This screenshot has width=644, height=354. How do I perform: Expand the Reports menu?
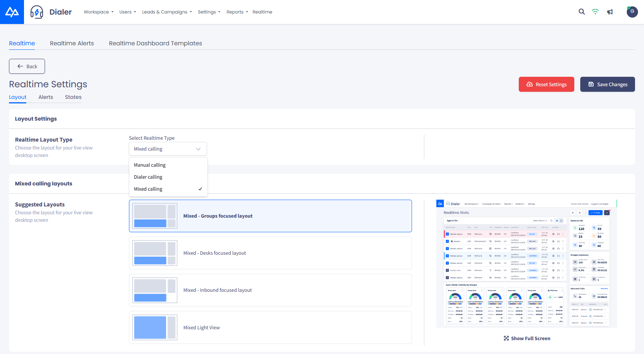237,12
